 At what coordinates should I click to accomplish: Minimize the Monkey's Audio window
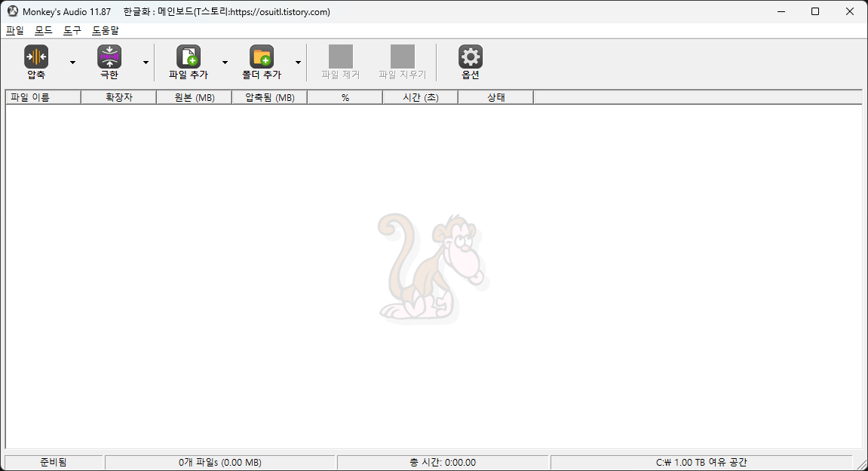pos(781,11)
